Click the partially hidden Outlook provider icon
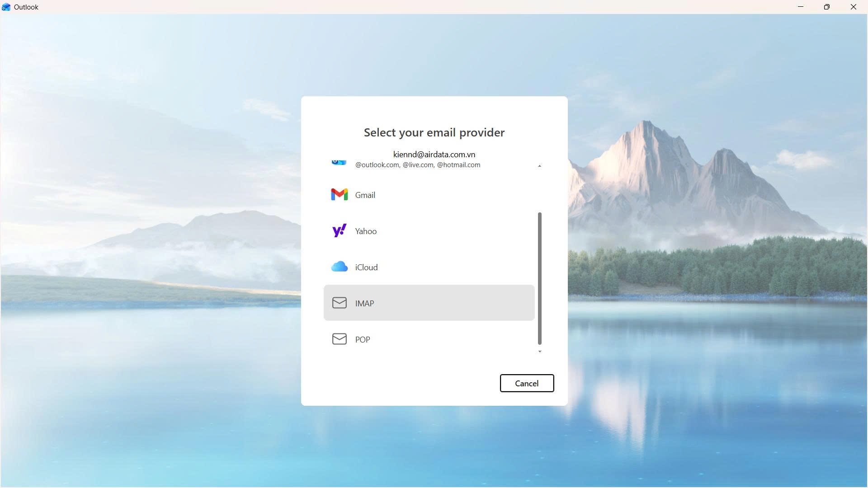Screen dimensions: 868x488 click(x=339, y=162)
